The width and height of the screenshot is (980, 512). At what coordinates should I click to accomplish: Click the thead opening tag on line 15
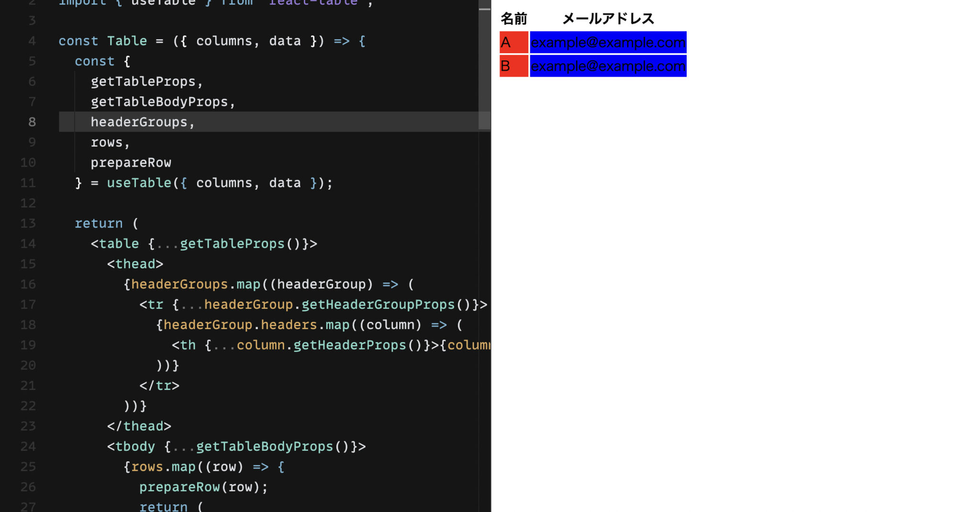(134, 264)
